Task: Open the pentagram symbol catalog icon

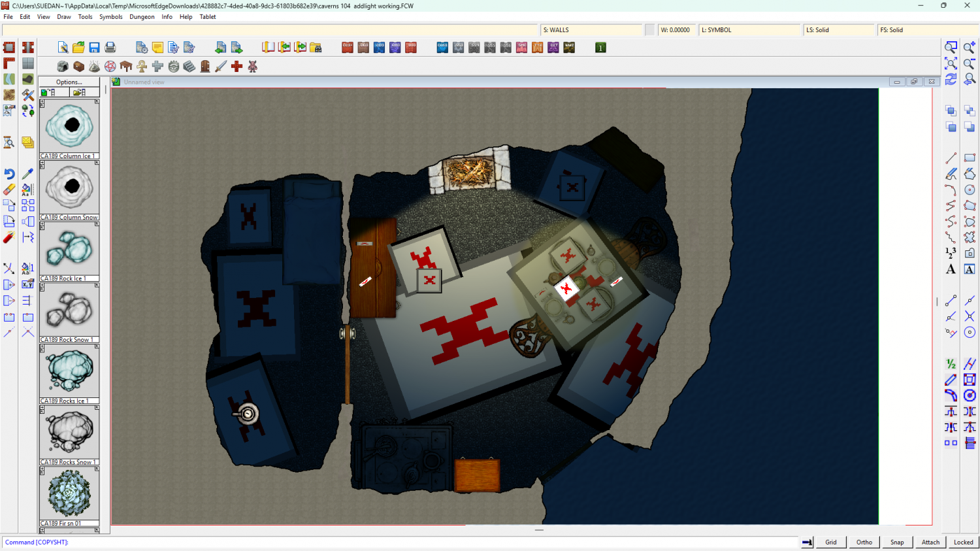Action: [110, 67]
